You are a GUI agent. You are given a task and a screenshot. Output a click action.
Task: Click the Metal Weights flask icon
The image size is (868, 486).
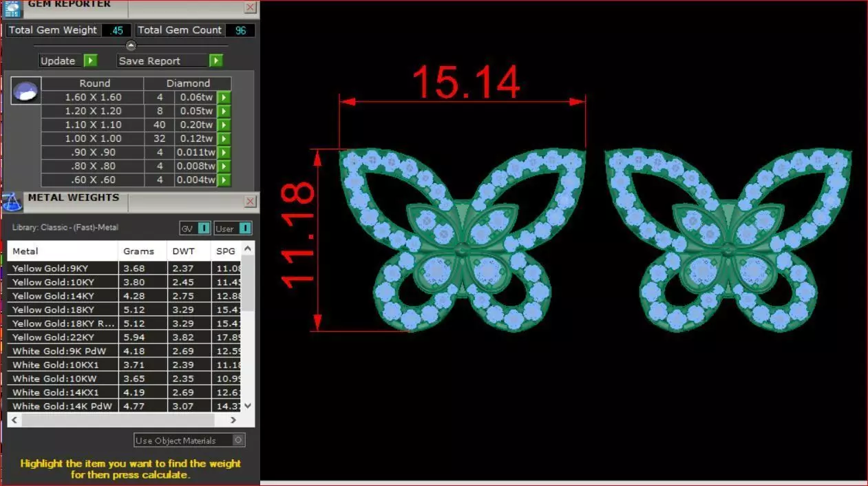[x=12, y=202]
